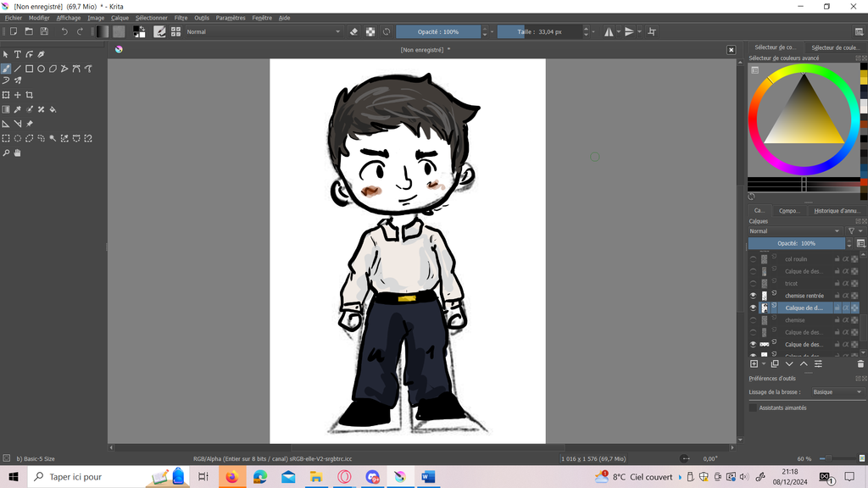Enable the 'Assistants aimantés' checkbox
Viewport: 868px width, 488px height.
[753, 408]
